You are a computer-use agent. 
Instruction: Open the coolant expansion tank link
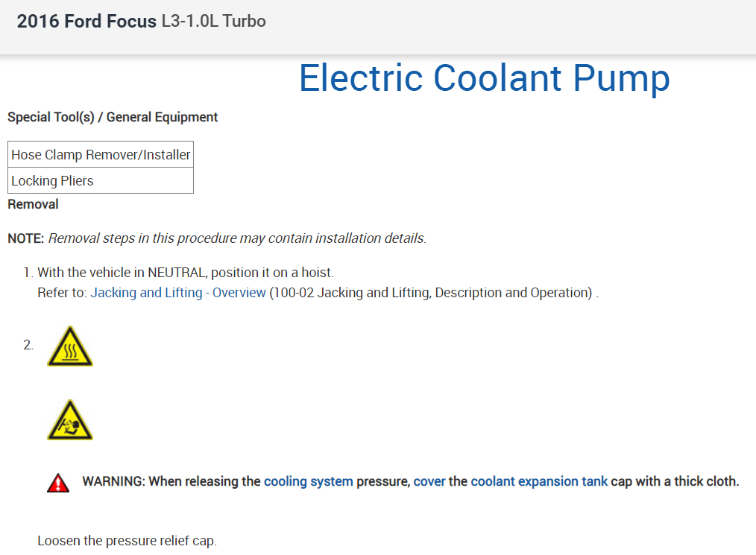(x=539, y=481)
